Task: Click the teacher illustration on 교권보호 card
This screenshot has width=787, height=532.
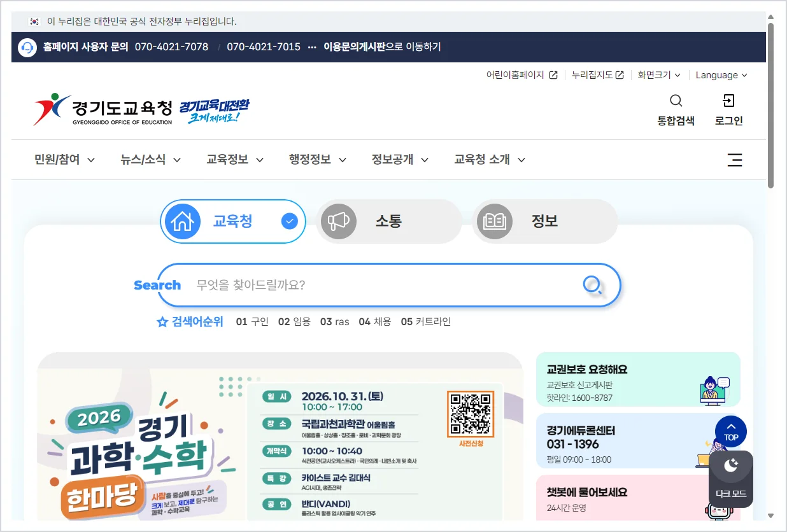Action: [714, 391]
